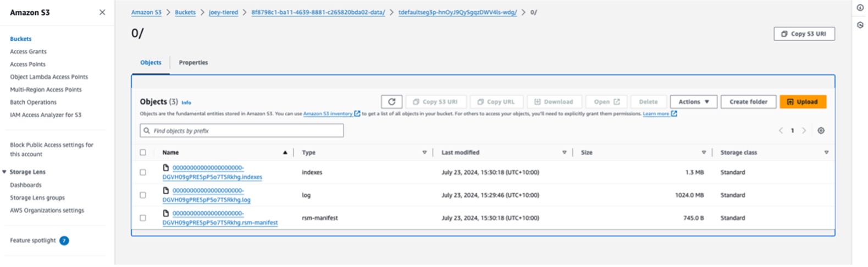The width and height of the screenshot is (868, 267).
Task: Go to next page arrow in pagination
Action: tap(804, 131)
